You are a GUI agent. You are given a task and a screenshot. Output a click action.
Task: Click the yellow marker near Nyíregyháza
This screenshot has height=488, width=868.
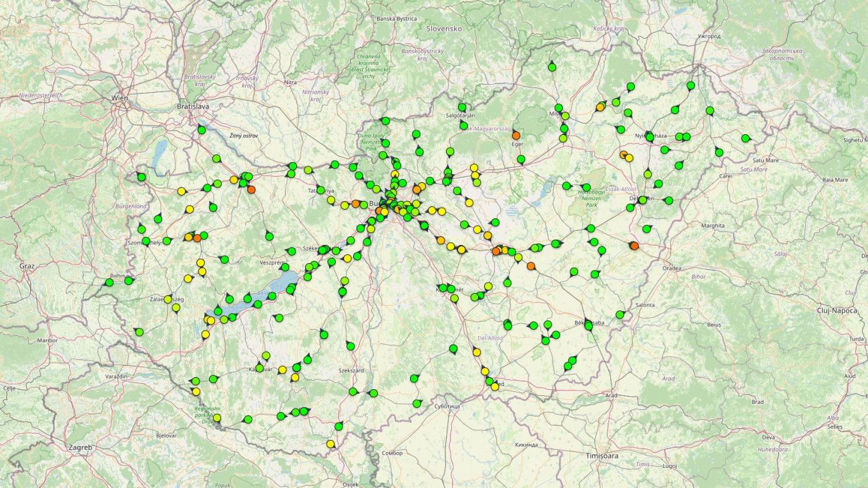click(628, 158)
